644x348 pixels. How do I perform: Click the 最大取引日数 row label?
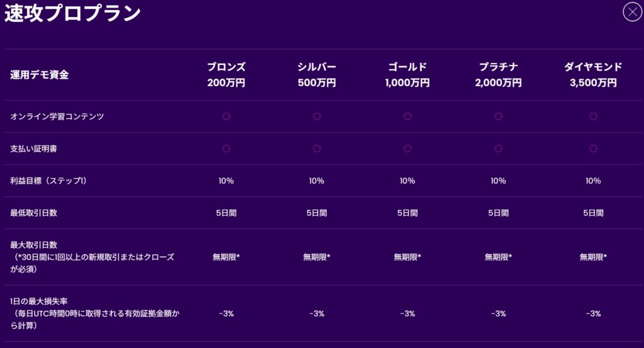pyautogui.click(x=35, y=245)
